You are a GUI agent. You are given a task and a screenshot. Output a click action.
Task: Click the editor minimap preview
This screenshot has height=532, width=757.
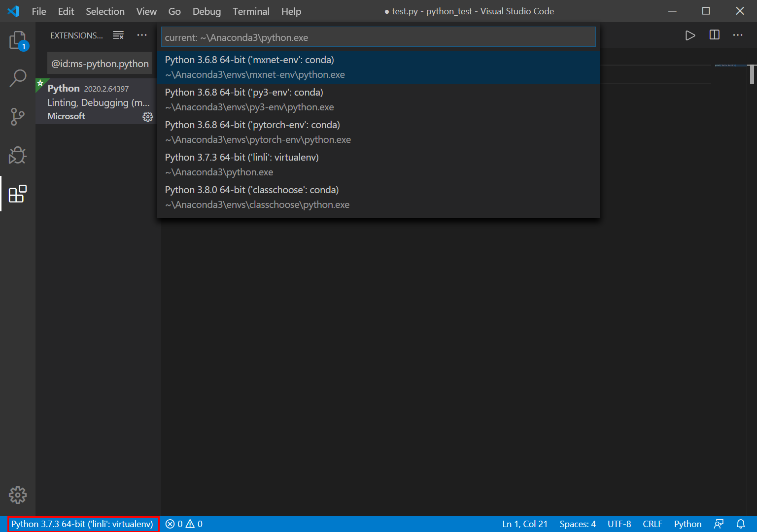pos(732,65)
